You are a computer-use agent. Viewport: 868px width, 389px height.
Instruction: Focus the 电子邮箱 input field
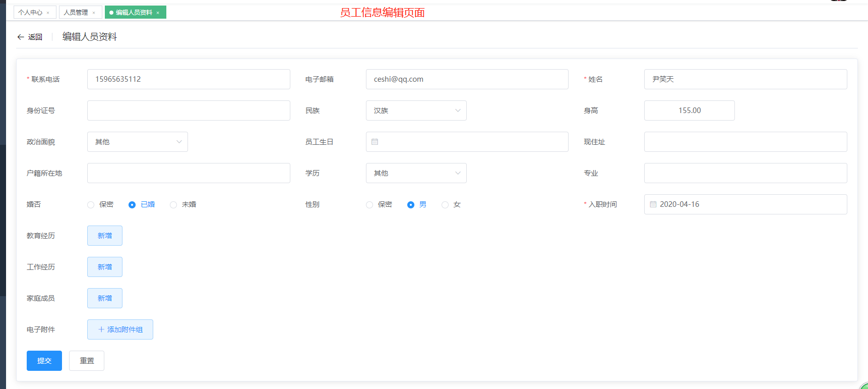[x=467, y=79]
